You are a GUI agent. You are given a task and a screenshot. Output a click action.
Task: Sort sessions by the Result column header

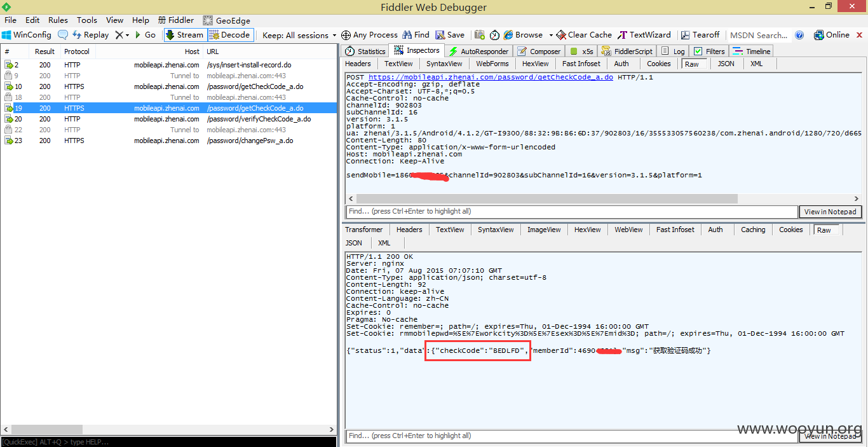pyautogui.click(x=44, y=52)
